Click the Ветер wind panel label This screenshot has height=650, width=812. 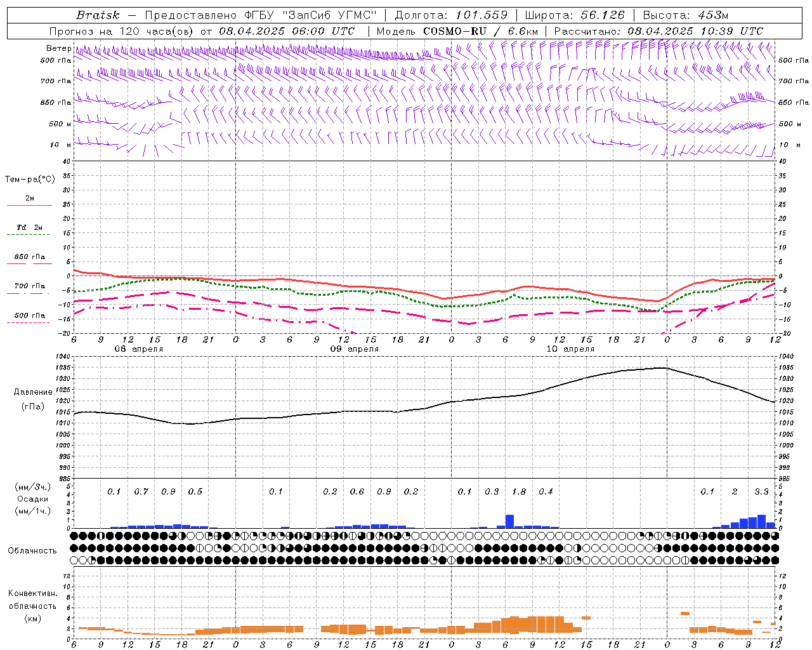pos(58,48)
